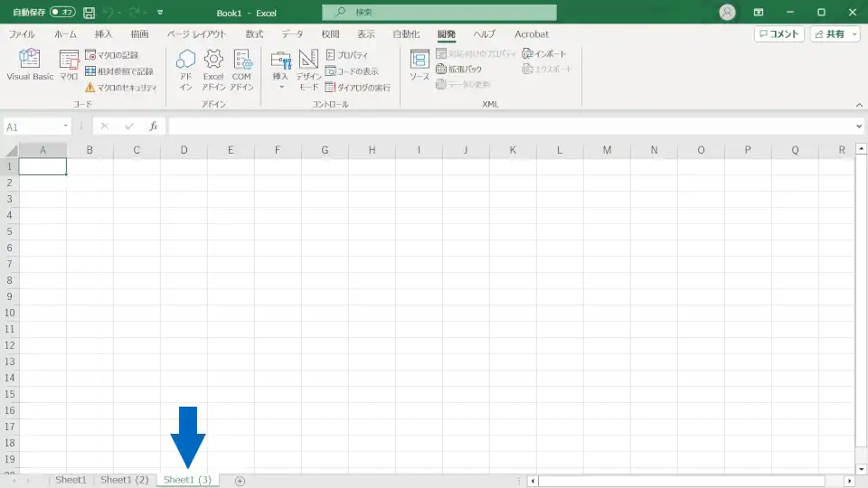Toggle デザインモード (Design Mode)
Viewport: 868px width, 488px height.
pyautogui.click(x=309, y=69)
